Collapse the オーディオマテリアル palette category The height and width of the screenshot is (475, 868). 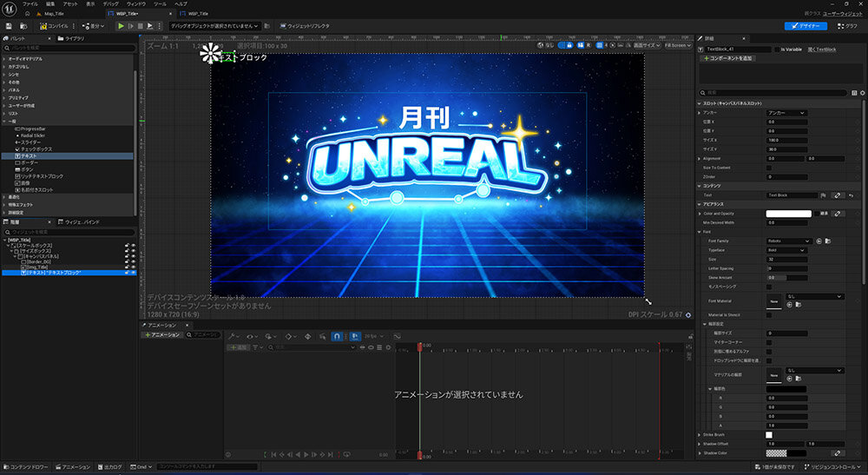(4, 59)
